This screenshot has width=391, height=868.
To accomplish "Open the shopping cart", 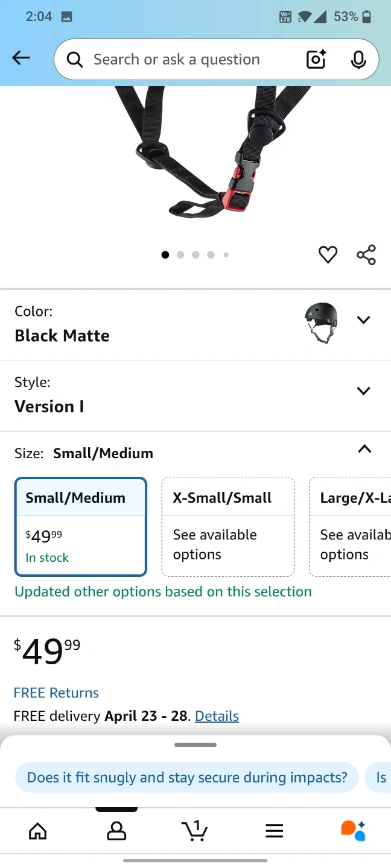I will (194, 831).
